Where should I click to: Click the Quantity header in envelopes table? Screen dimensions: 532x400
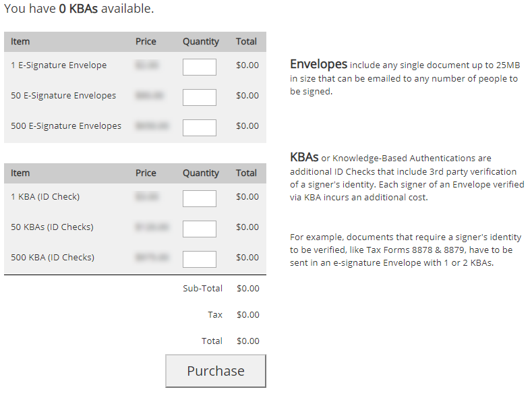200,42
